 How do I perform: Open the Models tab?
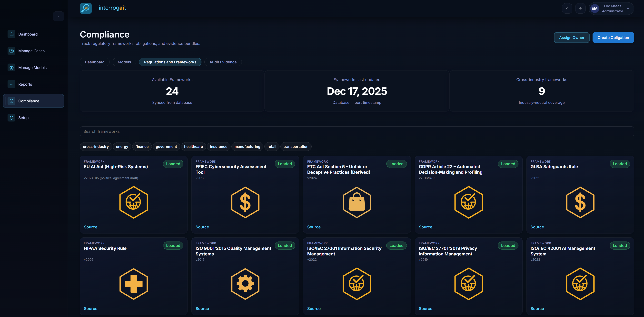[124, 62]
